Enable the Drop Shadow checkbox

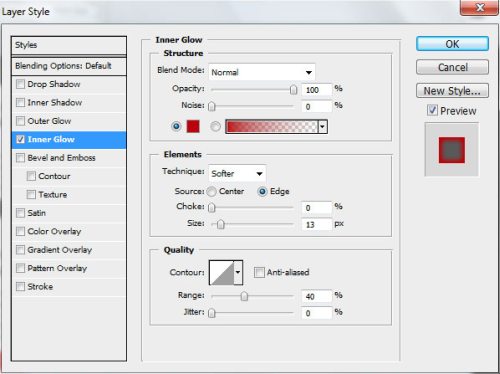pyautogui.click(x=21, y=84)
